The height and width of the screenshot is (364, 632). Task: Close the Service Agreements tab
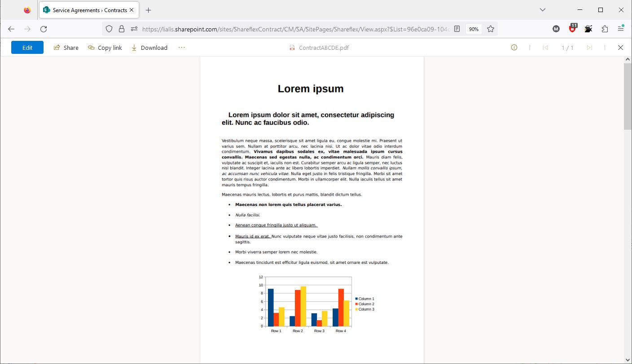click(131, 10)
